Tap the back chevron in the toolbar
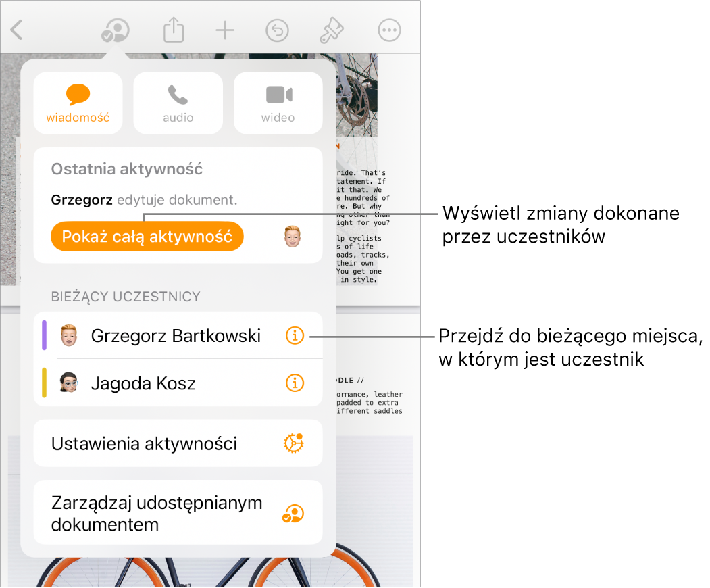This screenshot has height=588, width=710. pos(17,30)
